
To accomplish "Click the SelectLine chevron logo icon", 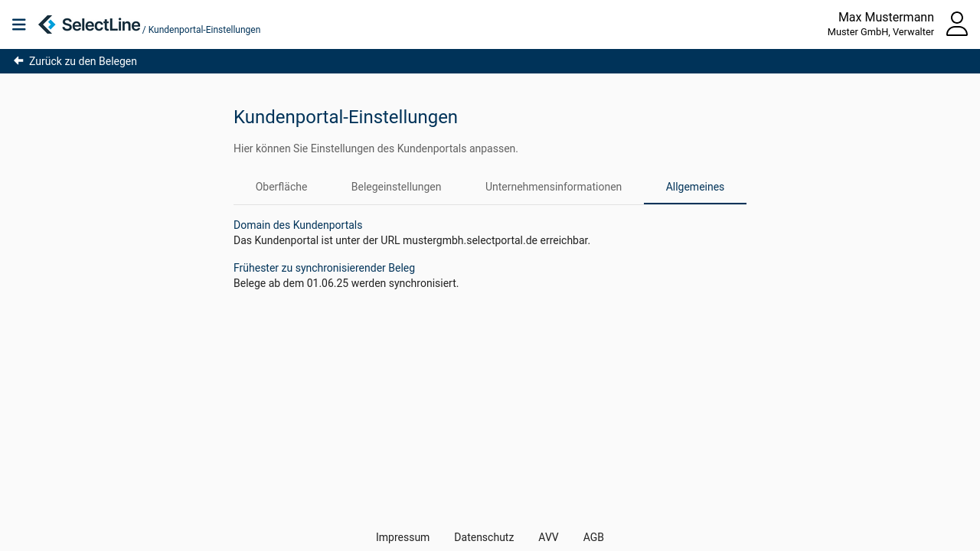I will [x=47, y=24].
